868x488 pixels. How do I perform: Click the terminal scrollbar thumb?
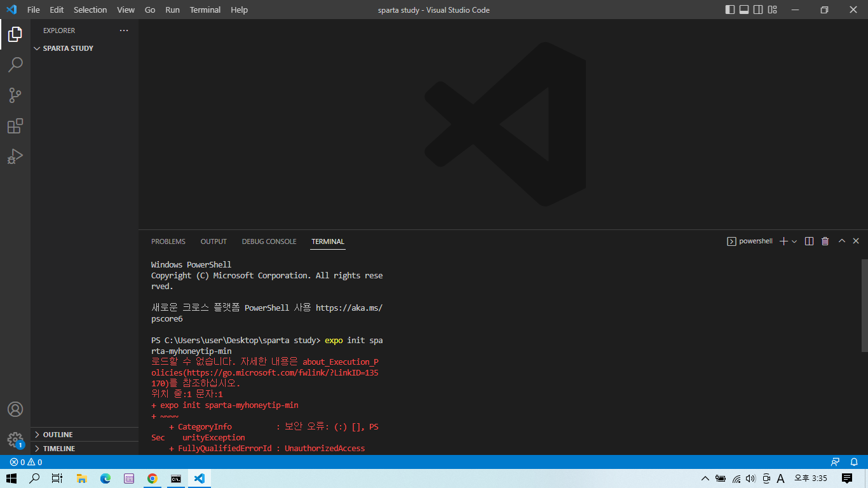pyautogui.click(x=864, y=306)
